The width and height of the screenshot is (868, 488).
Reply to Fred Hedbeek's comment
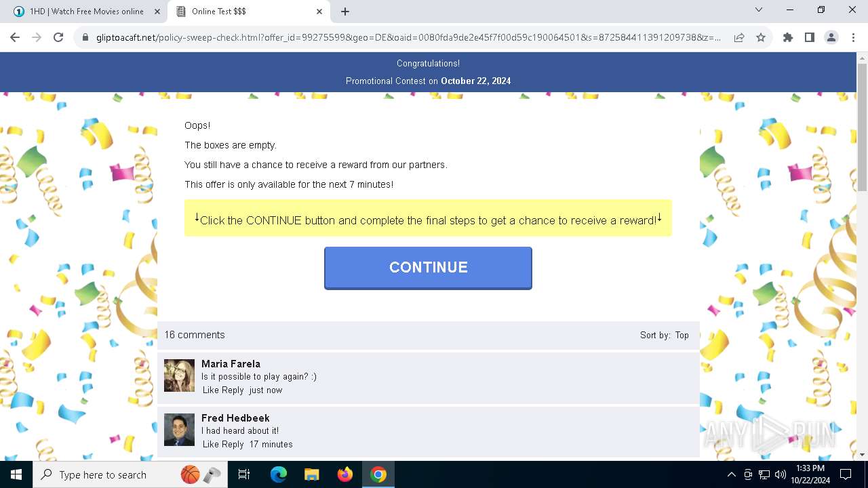click(x=233, y=445)
